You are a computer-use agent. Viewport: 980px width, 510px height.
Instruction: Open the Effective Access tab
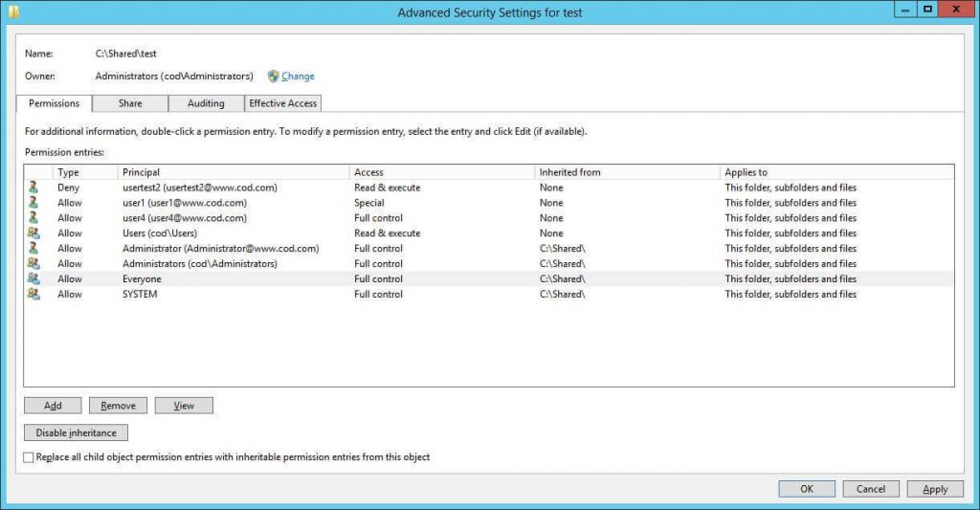[x=283, y=103]
